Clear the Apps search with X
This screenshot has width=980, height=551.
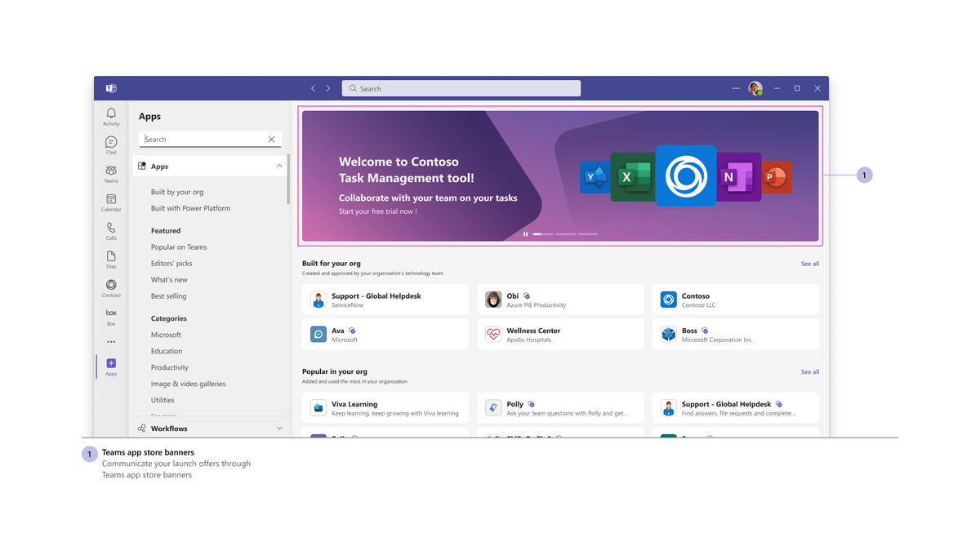[x=272, y=140]
